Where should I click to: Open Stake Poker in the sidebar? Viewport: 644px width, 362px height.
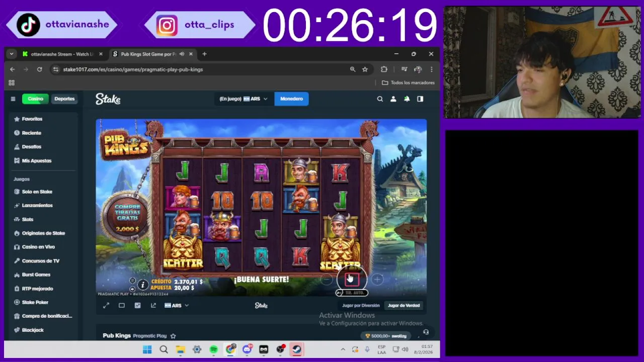click(x=43, y=302)
